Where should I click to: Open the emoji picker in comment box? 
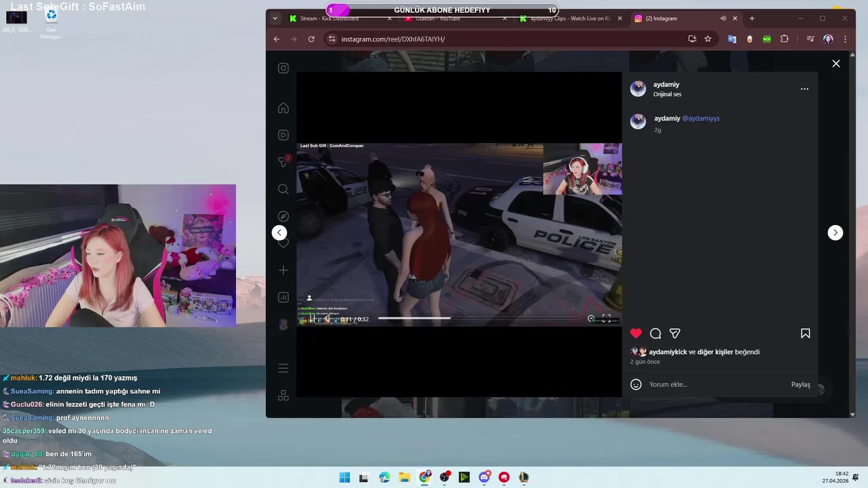coord(635,384)
